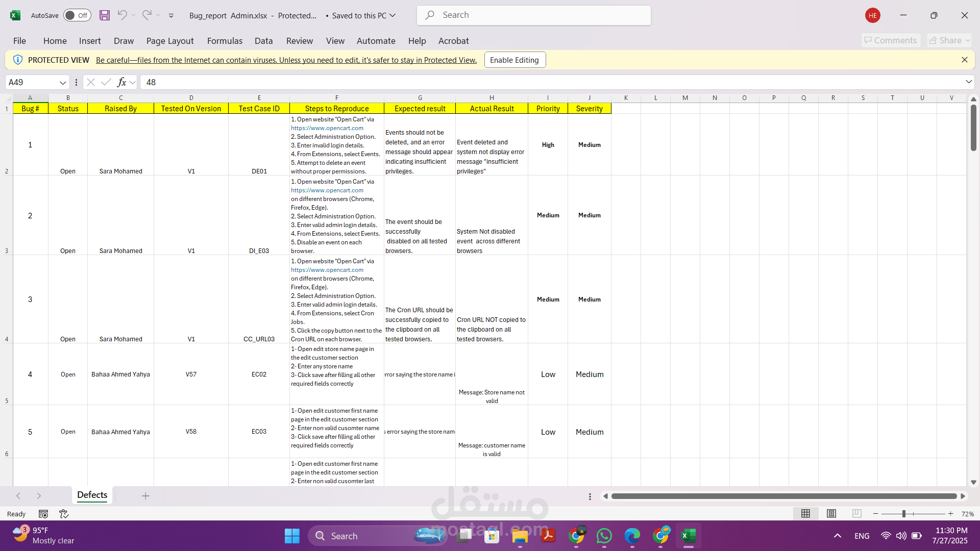Click opencart.com link in row 2
The height and width of the screenshot is (551, 980).
pyautogui.click(x=327, y=128)
